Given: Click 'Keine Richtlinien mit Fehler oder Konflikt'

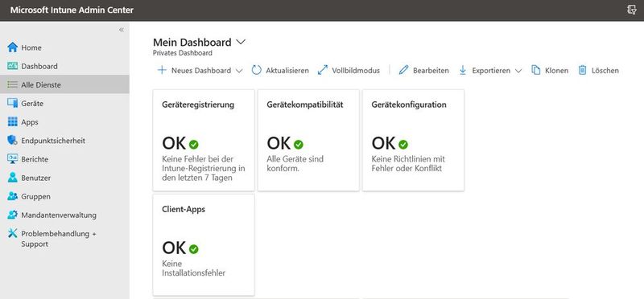Looking at the screenshot, I should tap(408, 164).
